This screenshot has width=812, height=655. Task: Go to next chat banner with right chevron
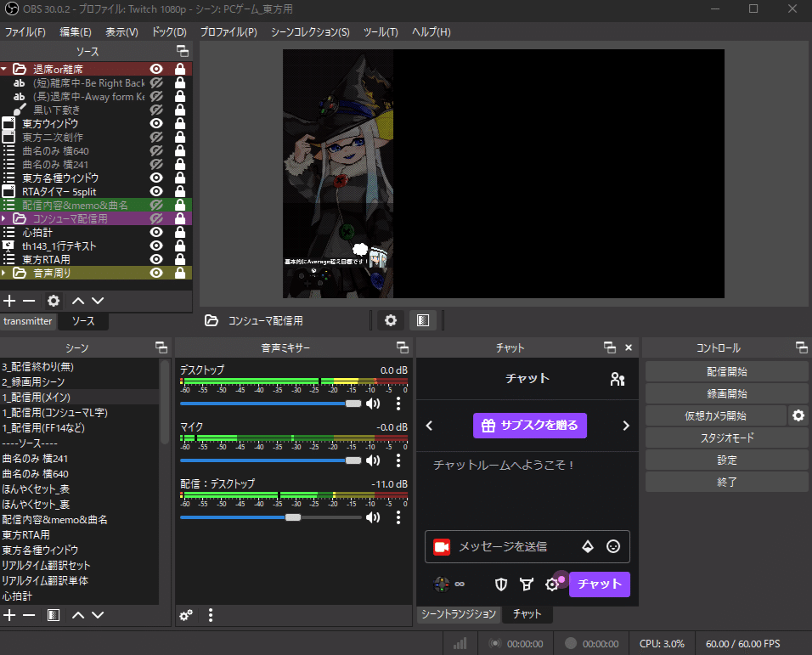[626, 426]
